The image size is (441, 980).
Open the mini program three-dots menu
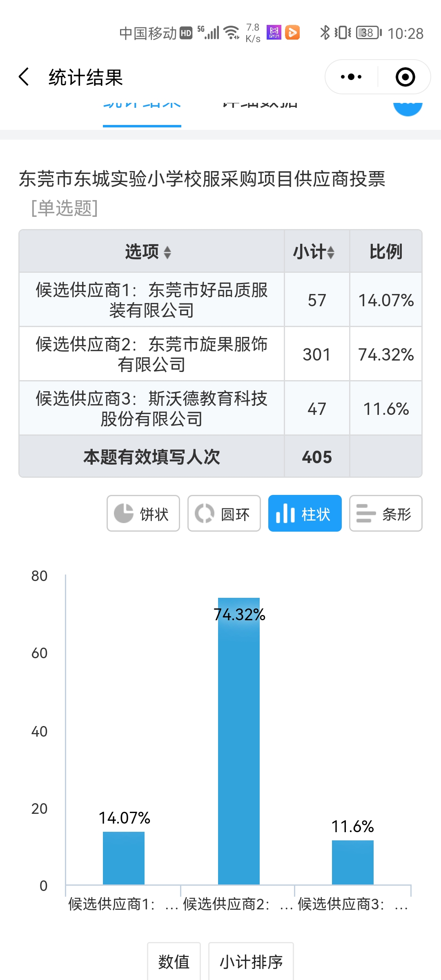(351, 77)
